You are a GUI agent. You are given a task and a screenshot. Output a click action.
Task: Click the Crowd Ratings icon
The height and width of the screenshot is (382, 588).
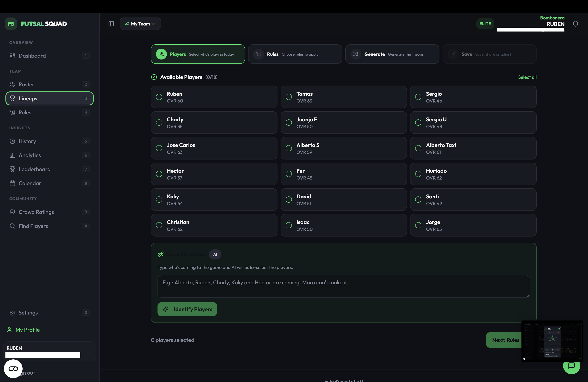click(12, 212)
